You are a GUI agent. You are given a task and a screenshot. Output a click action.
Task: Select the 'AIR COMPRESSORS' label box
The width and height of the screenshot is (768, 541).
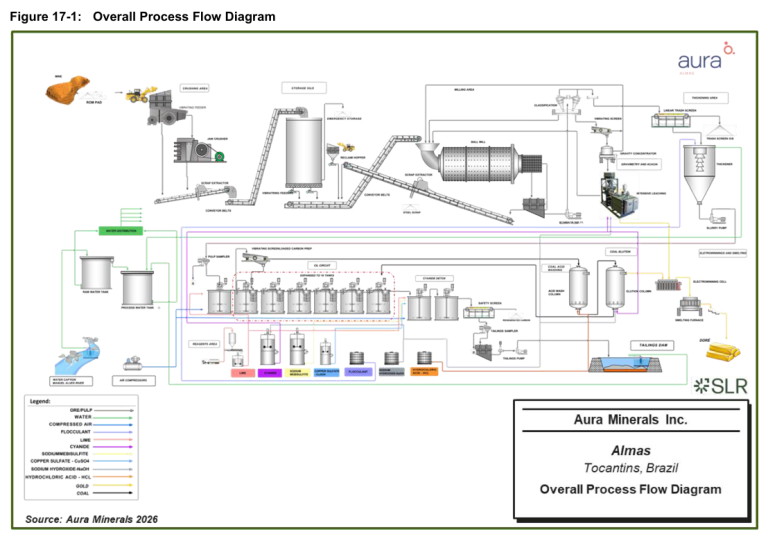[x=134, y=380]
